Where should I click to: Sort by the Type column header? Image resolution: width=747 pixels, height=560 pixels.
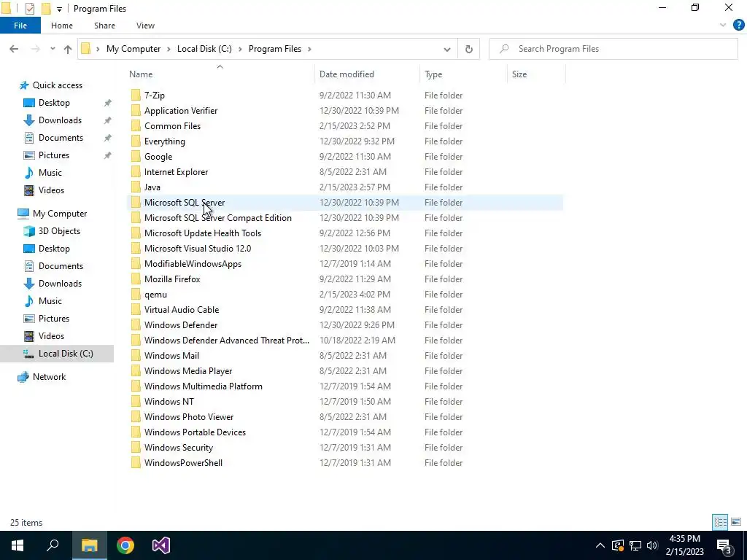pyautogui.click(x=433, y=74)
